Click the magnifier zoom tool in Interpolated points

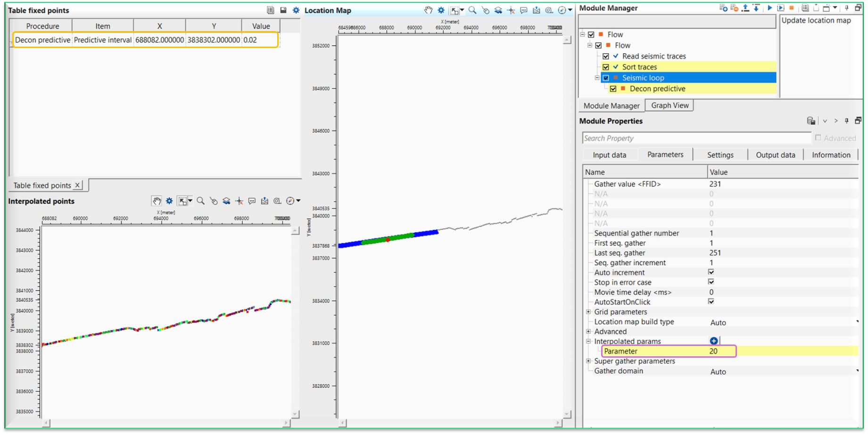click(x=200, y=201)
